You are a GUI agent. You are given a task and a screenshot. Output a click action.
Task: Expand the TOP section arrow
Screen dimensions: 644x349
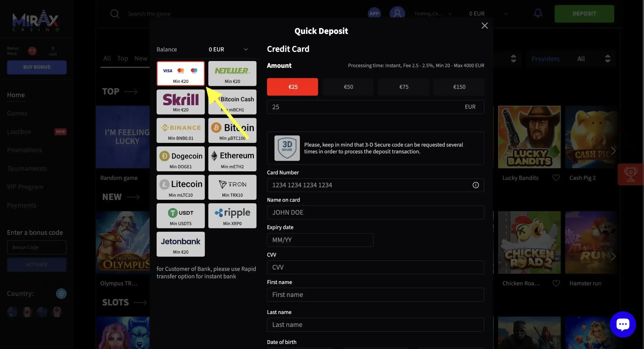pos(131,91)
